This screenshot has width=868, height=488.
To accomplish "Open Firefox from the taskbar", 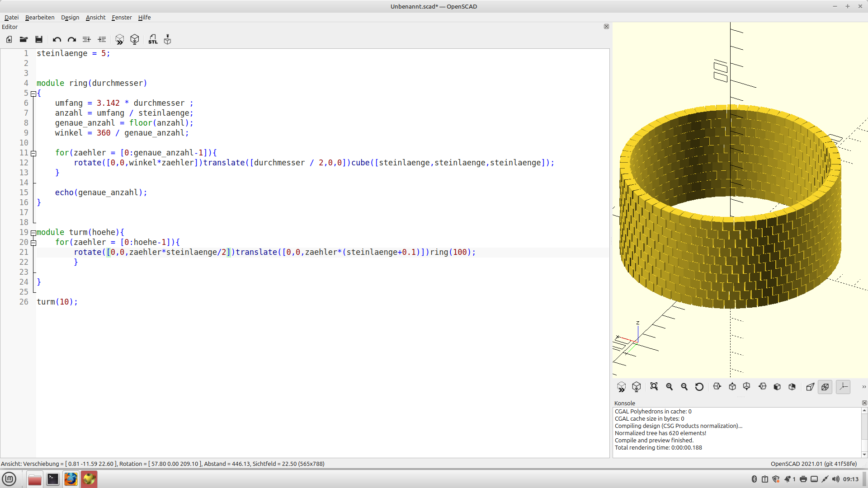I will point(71,479).
